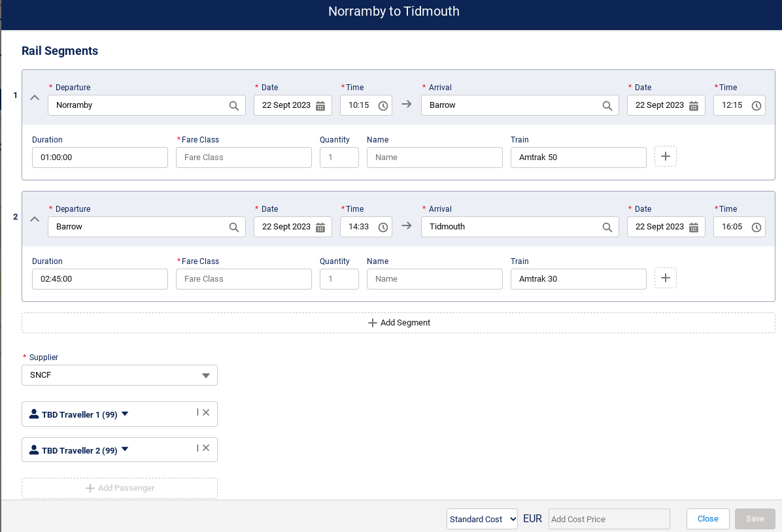Image resolution: width=782 pixels, height=532 pixels.
Task: Click the Add Passenger button
Action: coord(120,488)
